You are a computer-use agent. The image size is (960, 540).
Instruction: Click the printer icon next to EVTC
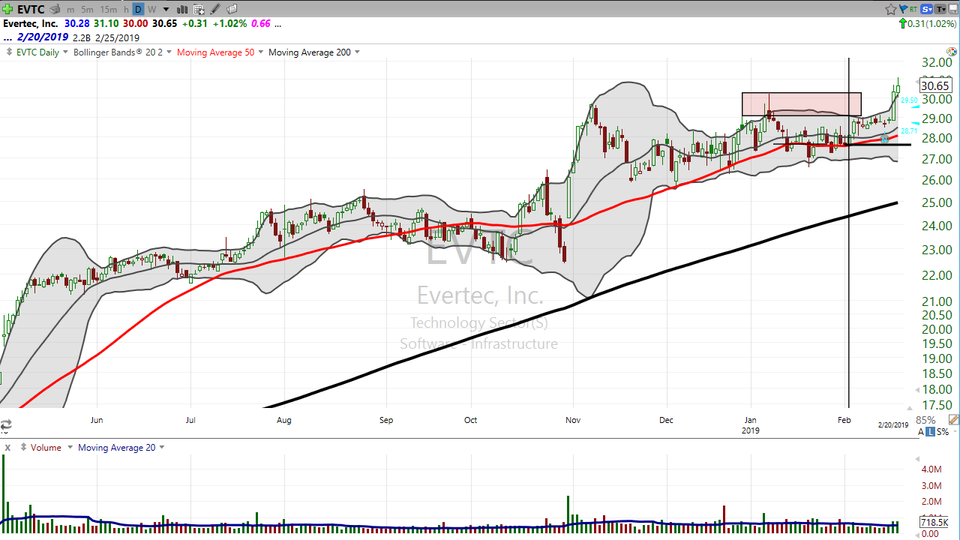(x=54, y=9)
